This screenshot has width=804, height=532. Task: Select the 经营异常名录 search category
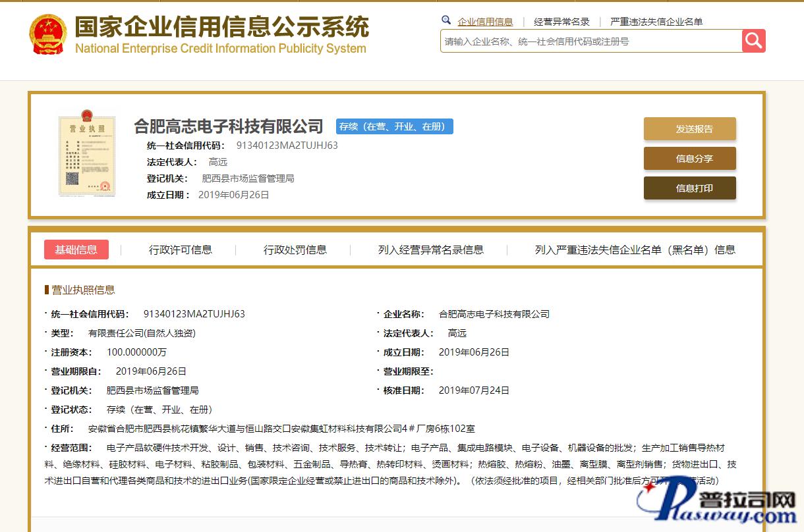(x=561, y=22)
